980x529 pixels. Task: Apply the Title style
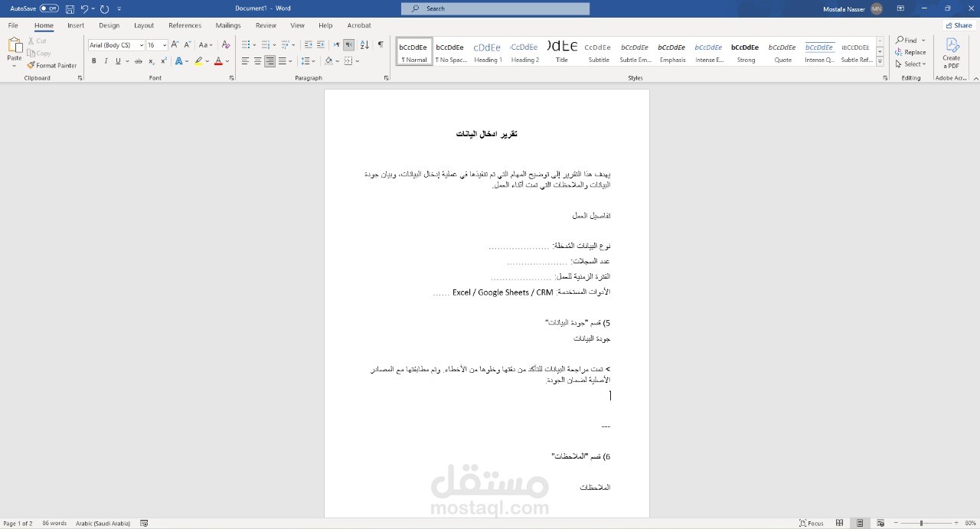[x=562, y=52]
